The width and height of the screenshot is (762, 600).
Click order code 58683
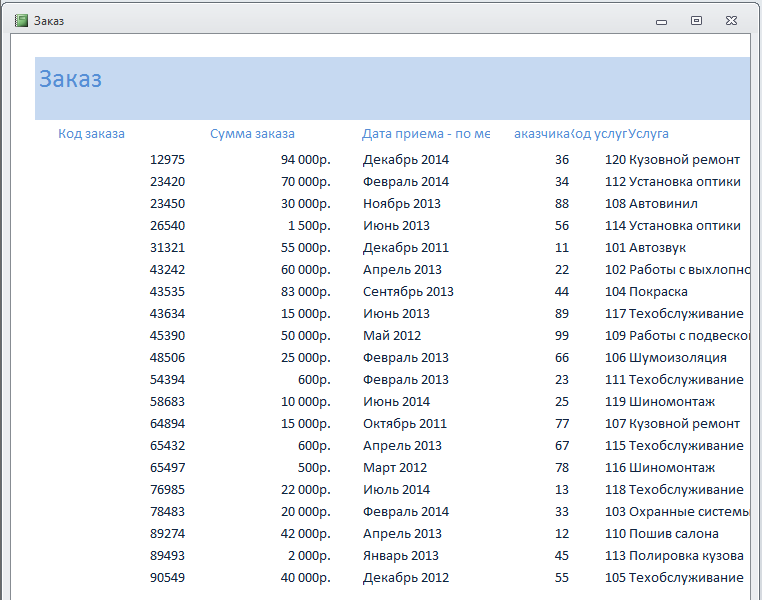click(x=167, y=402)
